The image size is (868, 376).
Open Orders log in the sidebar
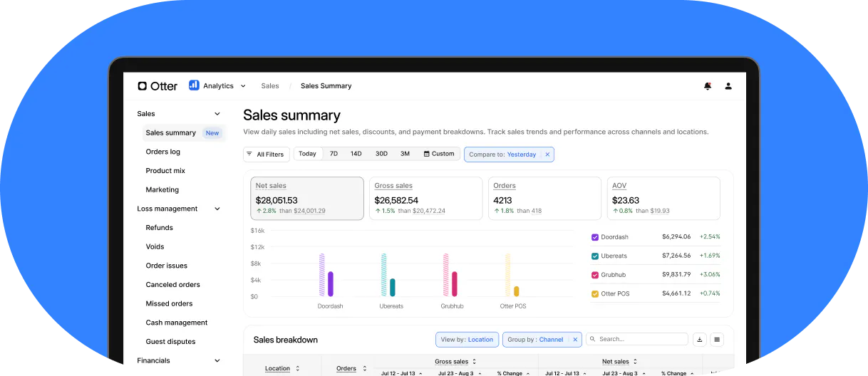(163, 152)
